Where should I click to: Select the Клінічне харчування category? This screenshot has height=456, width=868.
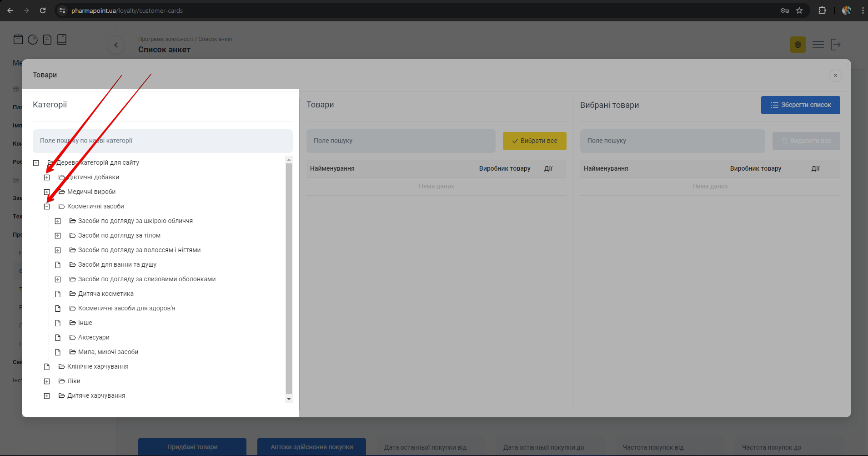point(97,367)
